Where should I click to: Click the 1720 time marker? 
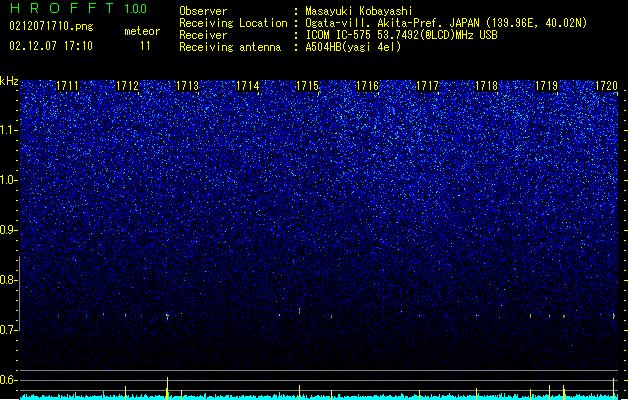coord(607,86)
